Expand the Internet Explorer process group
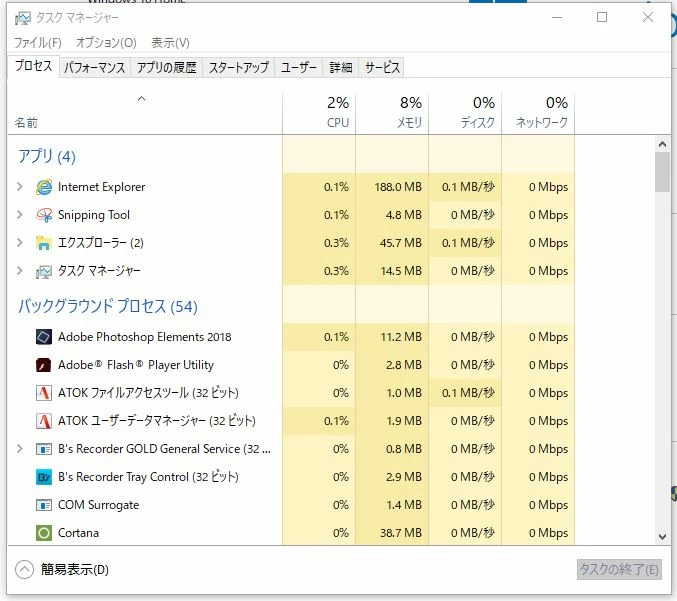The height and width of the screenshot is (601, 677). click(19, 187)
